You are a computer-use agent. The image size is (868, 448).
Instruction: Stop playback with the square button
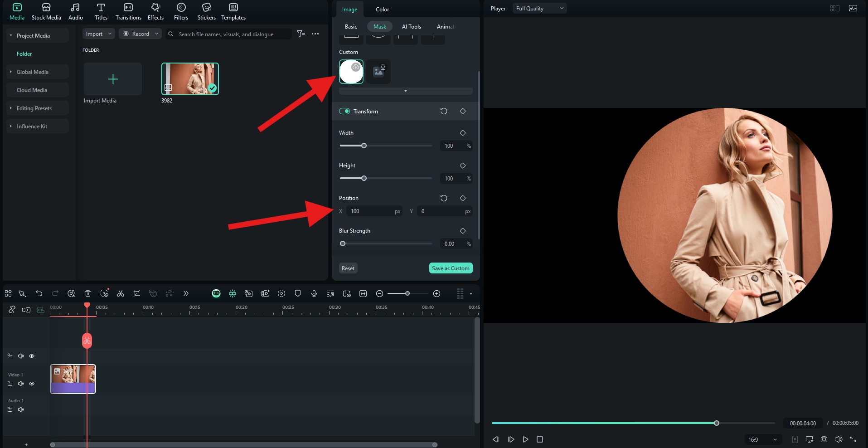[x=540, y=439]
